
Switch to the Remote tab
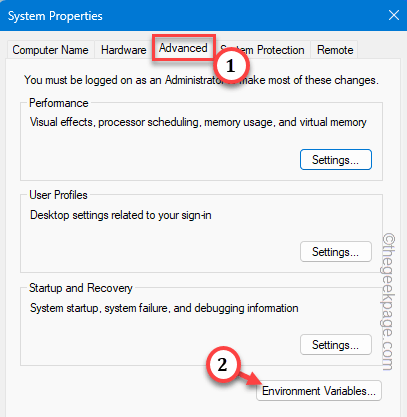[335, 50]
